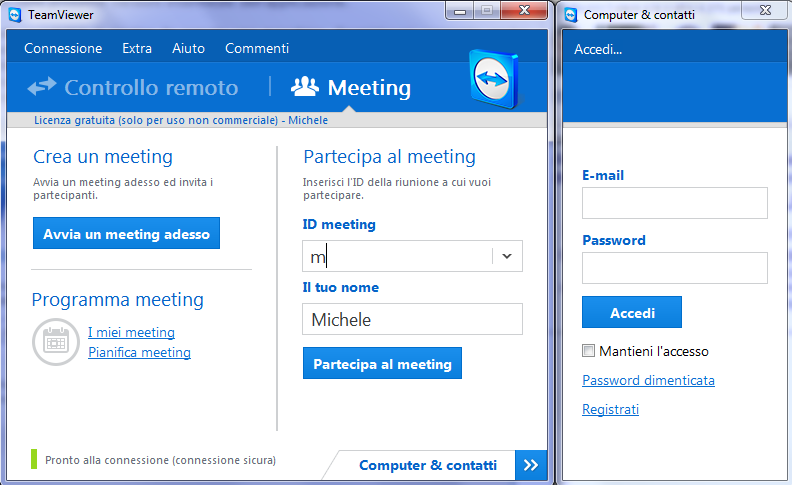The width and height of the screenshot is (792, 485).
Task: Click the double-arrow icon beside Computer & contatti
Action: pos(531,465)
